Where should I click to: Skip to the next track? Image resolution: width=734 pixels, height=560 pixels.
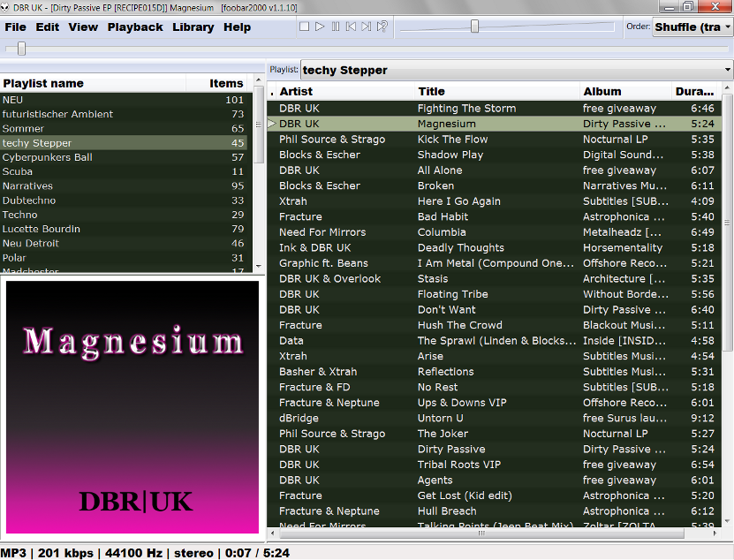click(x=367, y=26)
